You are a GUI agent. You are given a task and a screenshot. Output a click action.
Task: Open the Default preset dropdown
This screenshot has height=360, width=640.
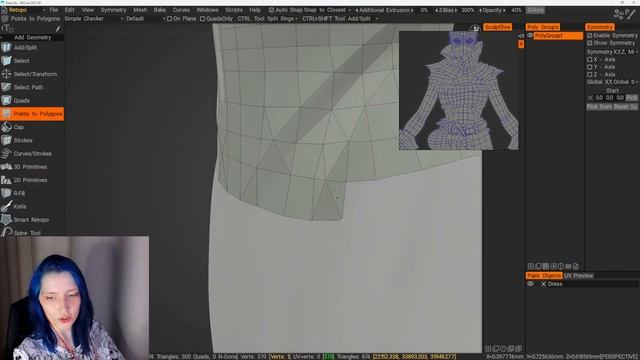(x=146, y=19)
